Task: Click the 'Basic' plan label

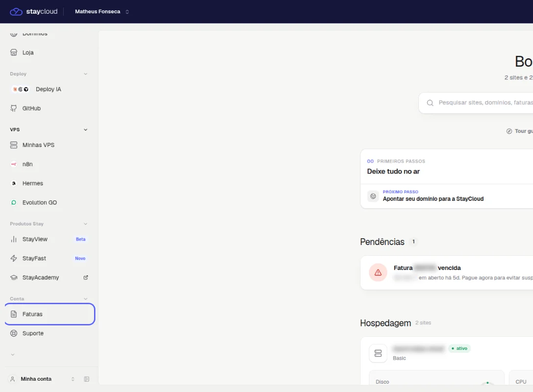Action: (x=399, y=358)
